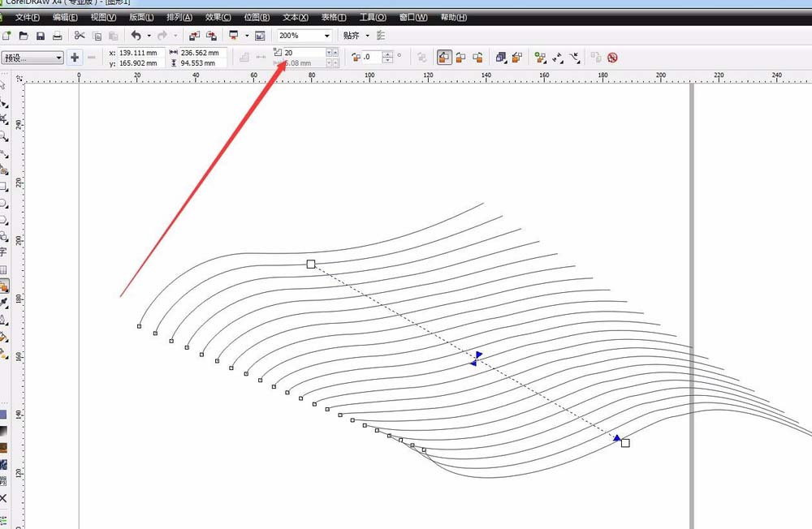
Task: Open the 效果(C) menu
Action: point(218,18)
